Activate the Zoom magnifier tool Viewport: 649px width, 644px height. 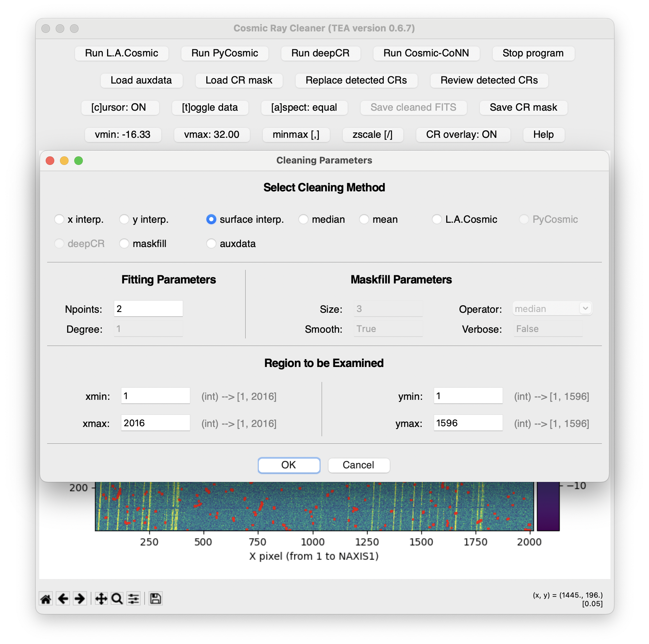117,599
